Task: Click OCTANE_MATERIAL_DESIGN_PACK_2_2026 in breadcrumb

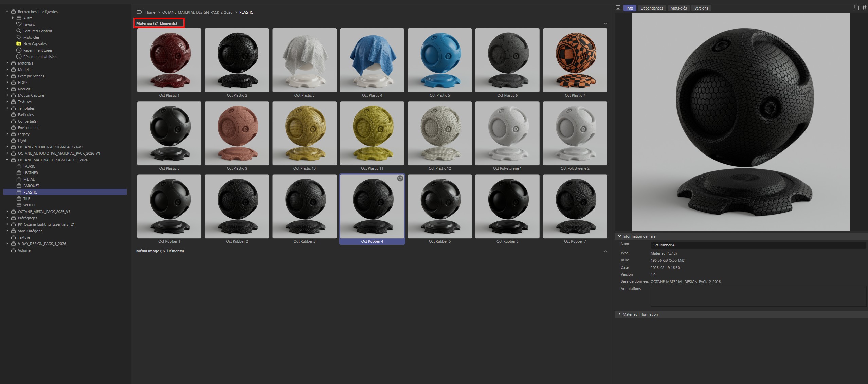Action: point(197,12)
